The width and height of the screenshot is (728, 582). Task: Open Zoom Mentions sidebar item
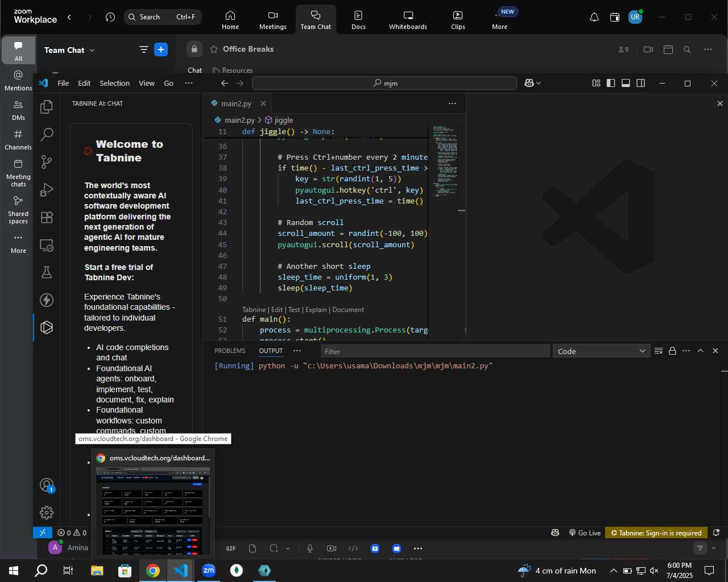18,80
